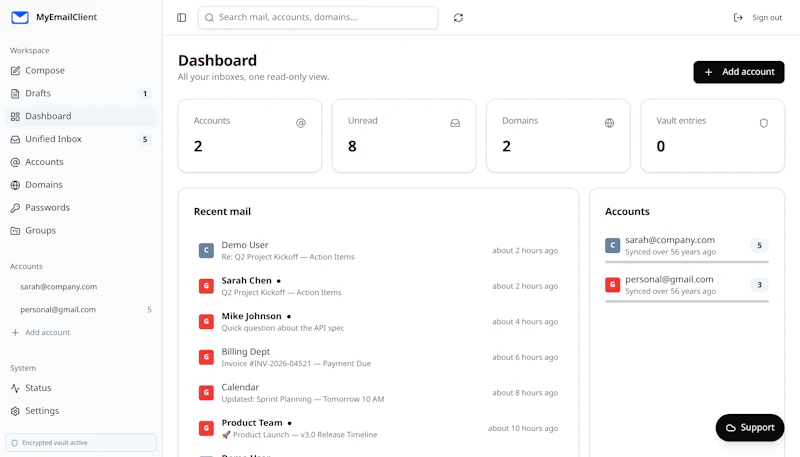Click sync progress bar under sarah@company.com
Image resolution: width=800 pixels, height=457 pixels.
coord(687,262)
